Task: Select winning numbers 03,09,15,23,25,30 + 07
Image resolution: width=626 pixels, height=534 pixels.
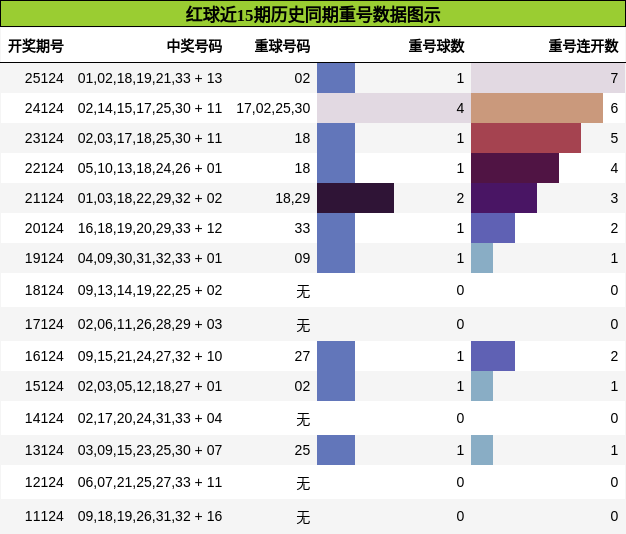Action: [x=150, y=450]
